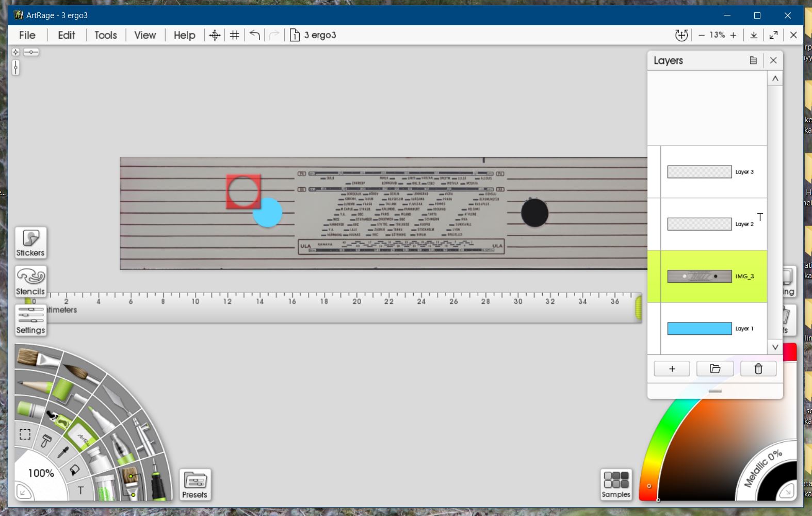Screen dimensions: 812x516
Task: Open the color Samples panel
Action: [616, 485]
